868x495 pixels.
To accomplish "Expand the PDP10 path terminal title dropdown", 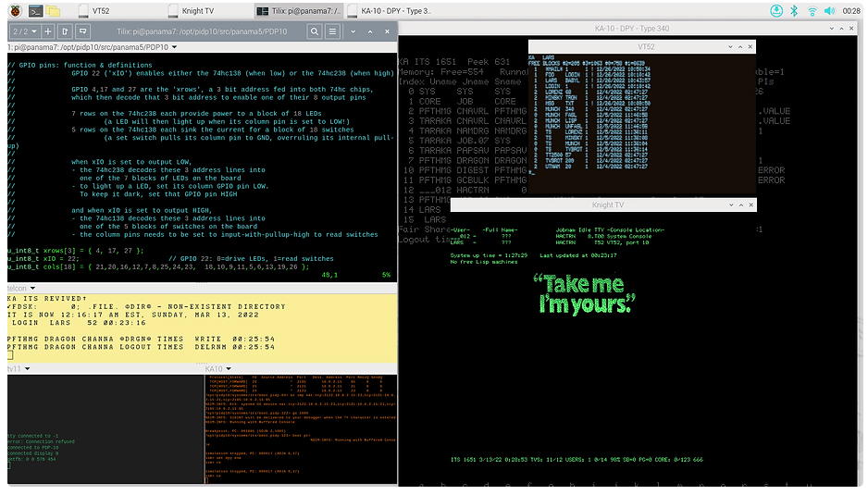I will (175, 45).
